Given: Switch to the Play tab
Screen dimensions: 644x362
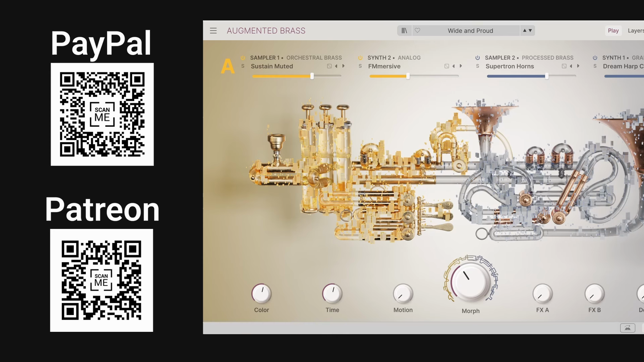Looking at the screenshot, I should (613, 31).
